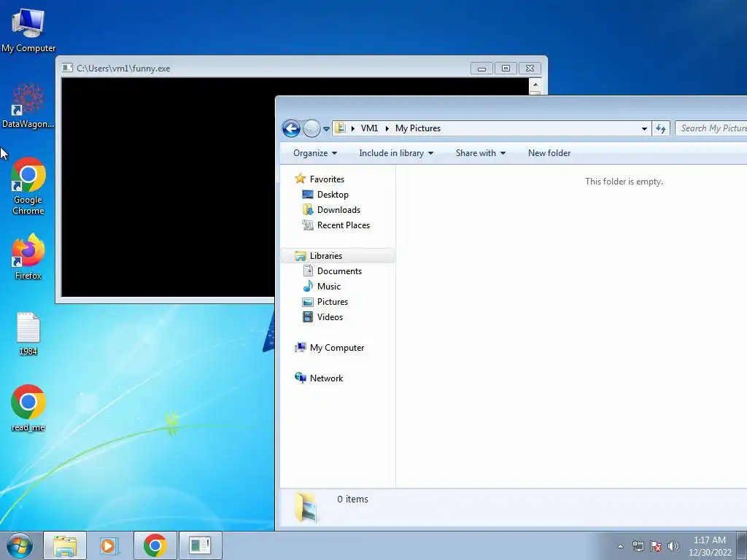Open Action Center flag icon

point(656,546)
